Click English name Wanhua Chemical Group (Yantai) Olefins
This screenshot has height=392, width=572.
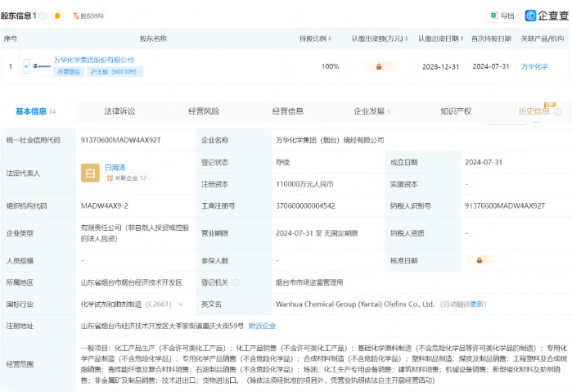pos(355,304)
